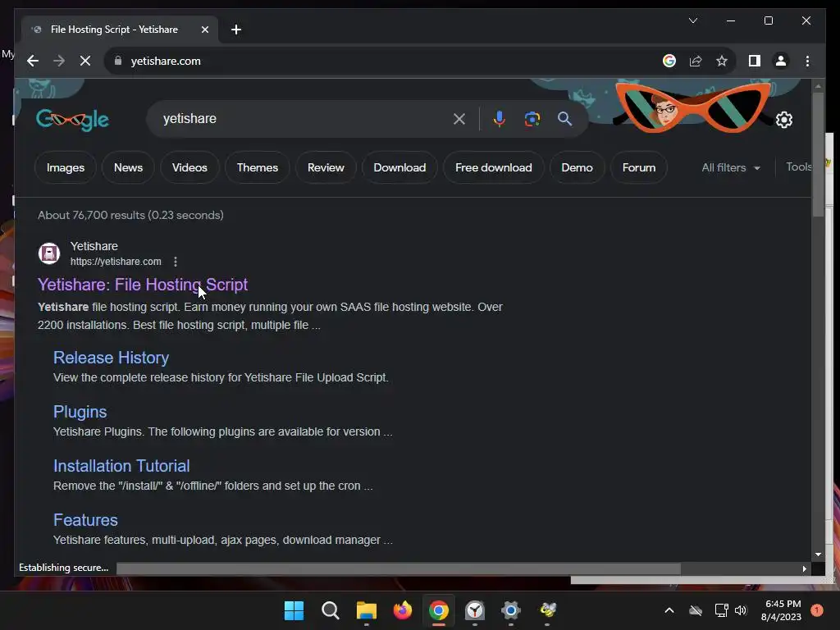
Task: Open Windows taskbar search
Action: click(x=330, y=610)
